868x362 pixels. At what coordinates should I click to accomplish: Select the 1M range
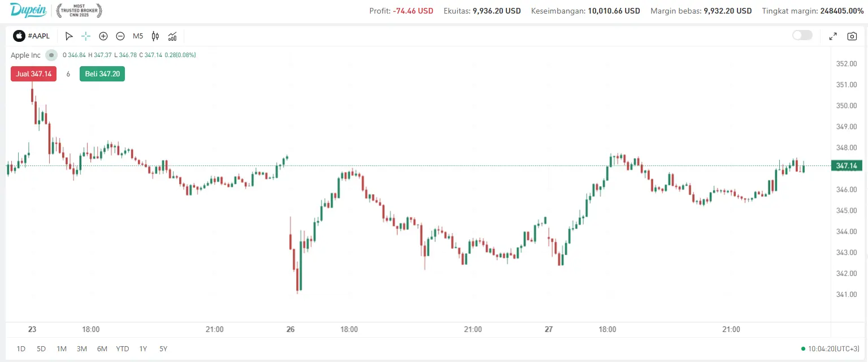(x=62, y=349)
